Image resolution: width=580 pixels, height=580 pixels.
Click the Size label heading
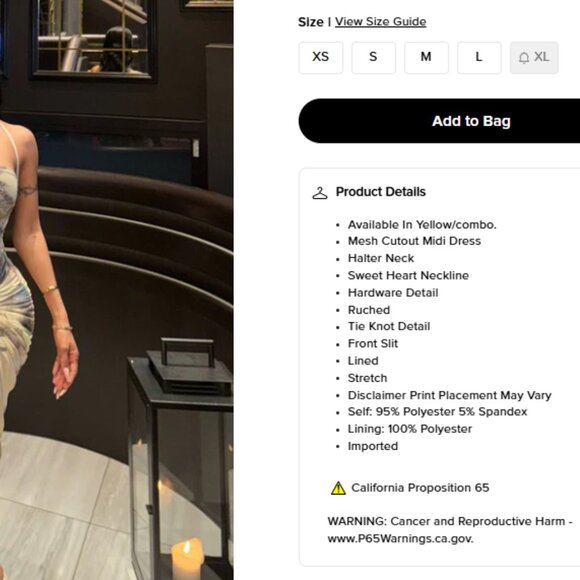[311, 22]
